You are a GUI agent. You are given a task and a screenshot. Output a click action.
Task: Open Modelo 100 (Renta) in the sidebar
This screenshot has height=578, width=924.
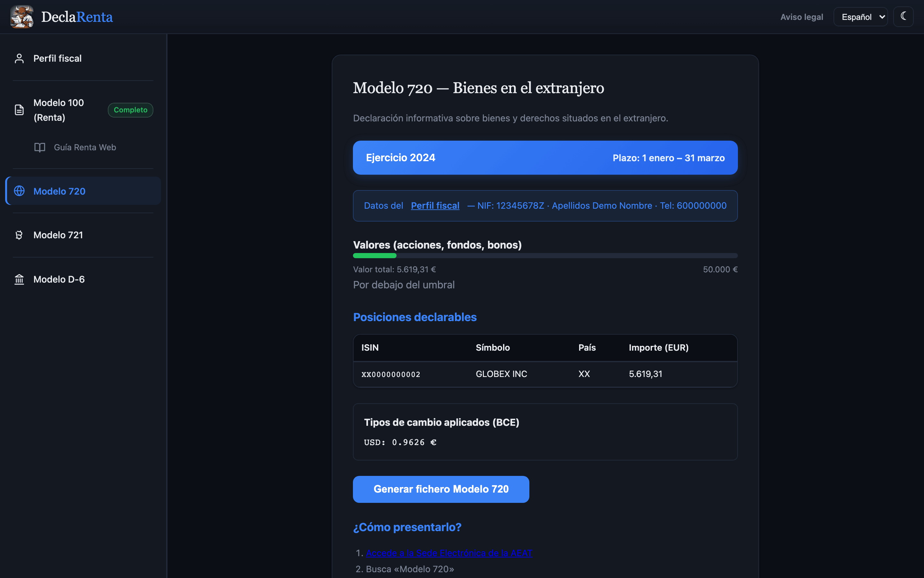[83, 110]
